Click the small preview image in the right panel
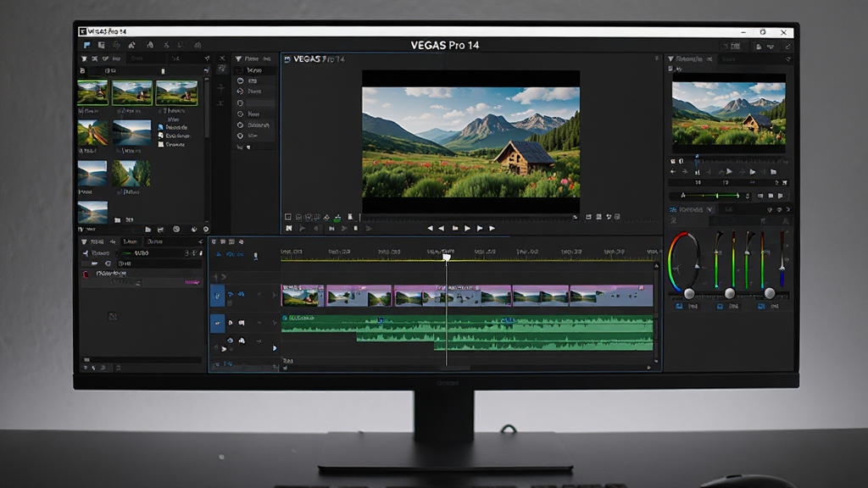Image resolution: width=868 pixels, height=488 pixels. pos(728,114)
